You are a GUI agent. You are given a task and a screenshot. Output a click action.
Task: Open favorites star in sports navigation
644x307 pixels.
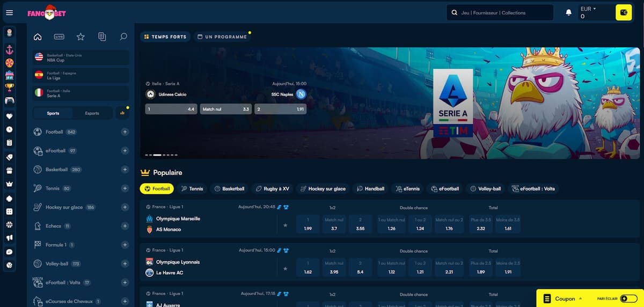80,37
